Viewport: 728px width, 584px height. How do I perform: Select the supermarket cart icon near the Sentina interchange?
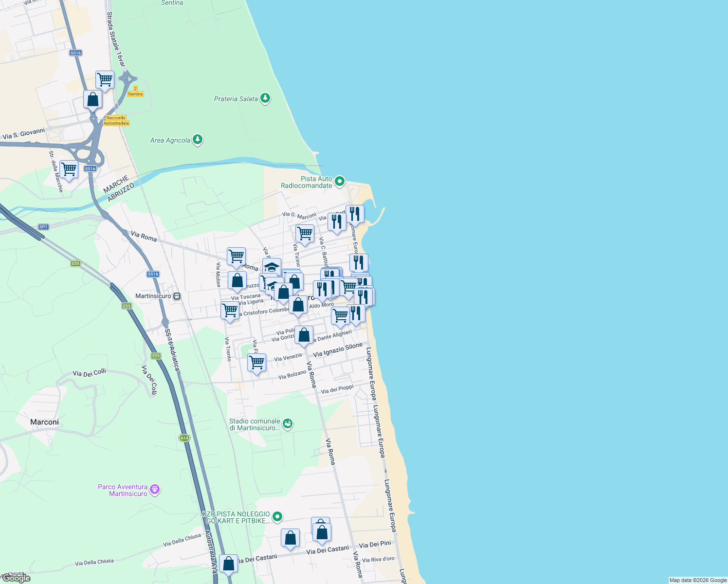click(x=105, y=79)
